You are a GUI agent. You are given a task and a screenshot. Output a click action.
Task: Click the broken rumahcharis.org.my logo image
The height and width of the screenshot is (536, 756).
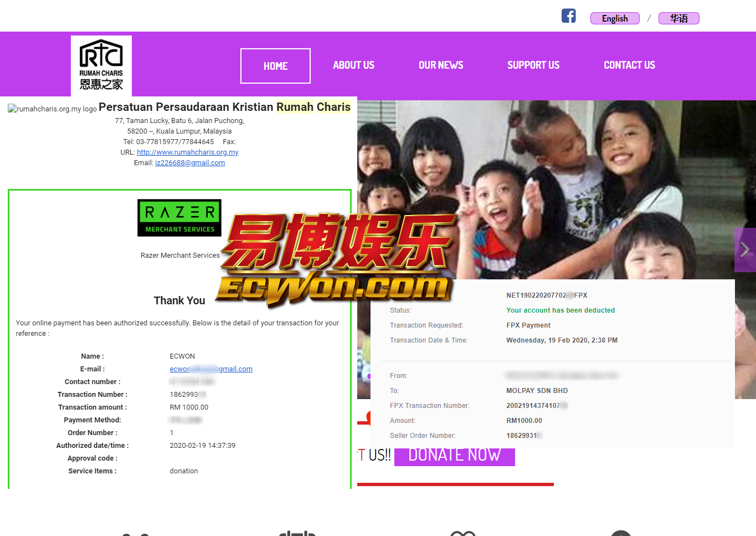pos(52,109)
